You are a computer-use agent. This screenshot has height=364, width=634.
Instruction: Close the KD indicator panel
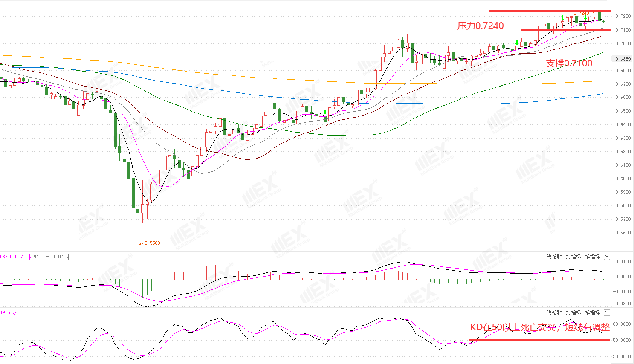pos(607,312)
